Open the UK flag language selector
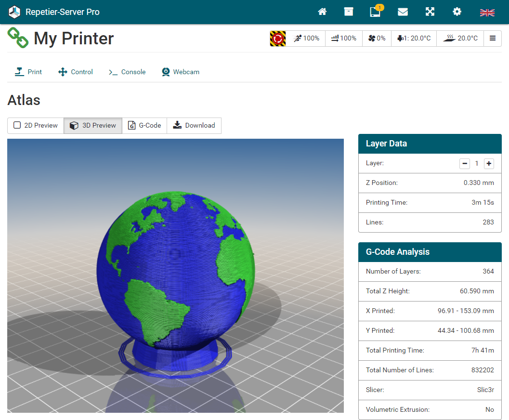This screenshot has height=420, width=509. click(487, 13)
